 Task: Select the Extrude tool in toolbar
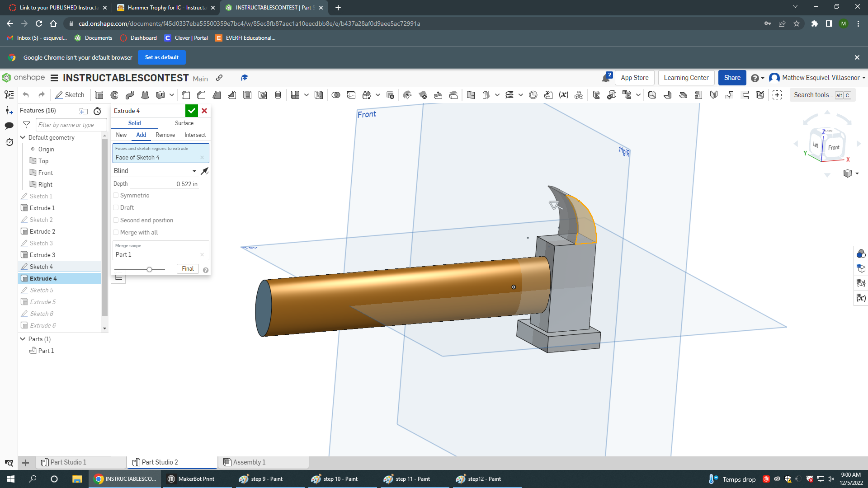click(99, 95)
